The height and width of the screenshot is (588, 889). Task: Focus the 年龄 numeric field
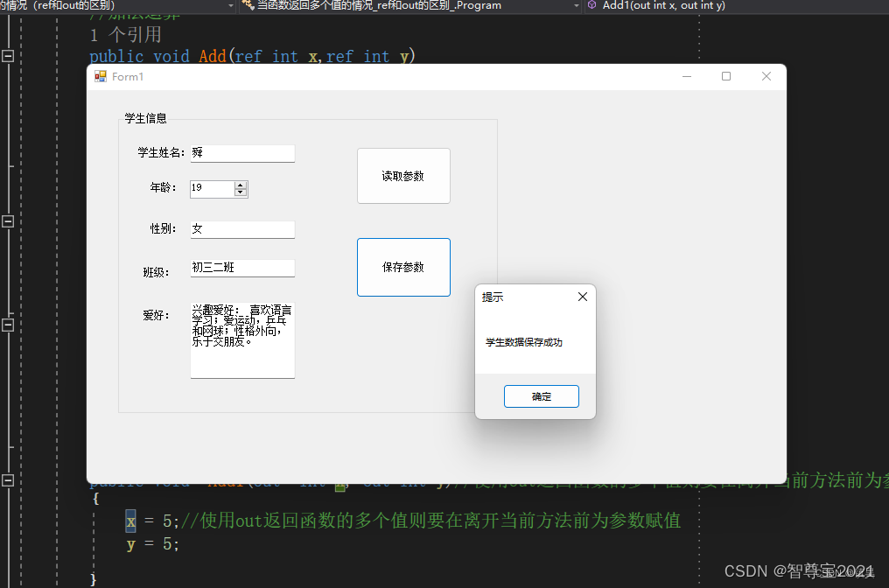[212, 189]
